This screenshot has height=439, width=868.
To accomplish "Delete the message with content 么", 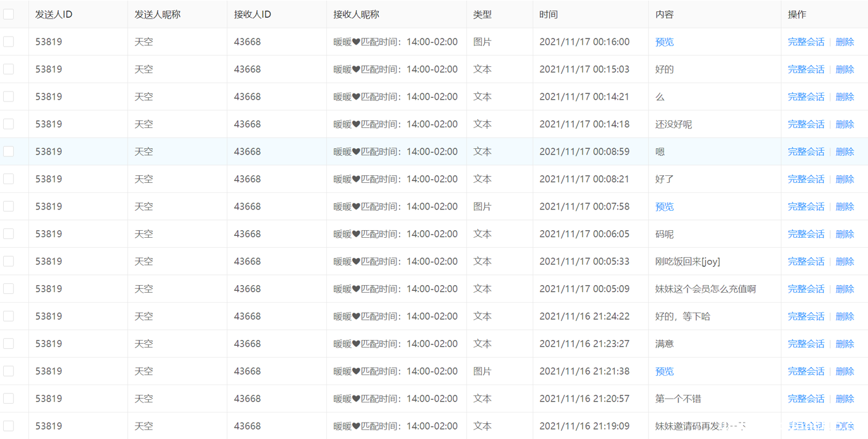I will [845, 97].
